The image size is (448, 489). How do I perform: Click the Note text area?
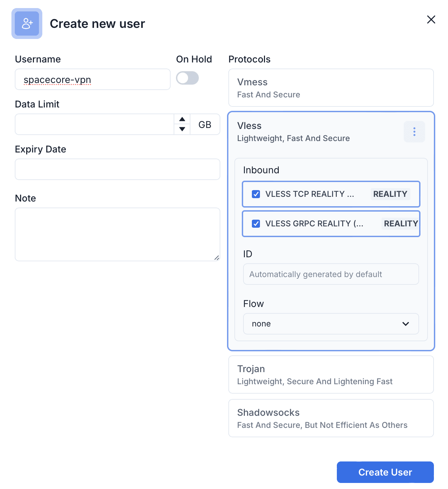(x=118, y=234)
